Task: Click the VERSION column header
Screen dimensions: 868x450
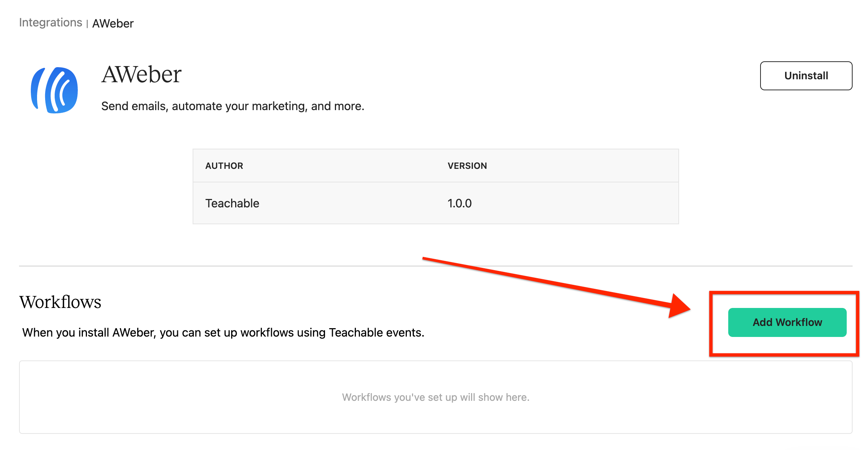Action: [x=467, y=166]
